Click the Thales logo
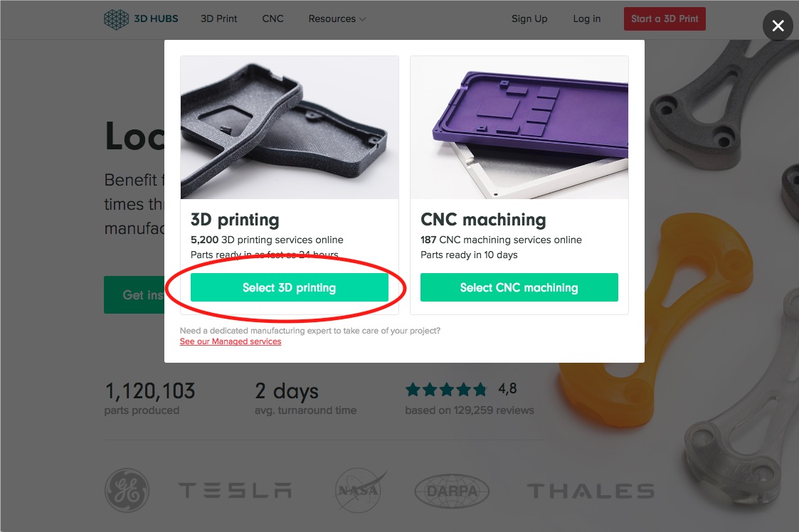799x532 pixels. [590, 491]
